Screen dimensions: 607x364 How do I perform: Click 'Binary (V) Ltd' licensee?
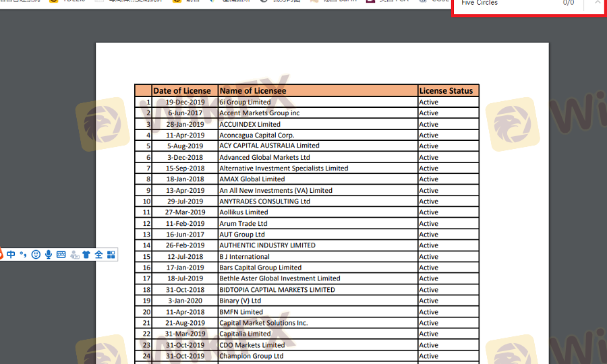point(240,301)
